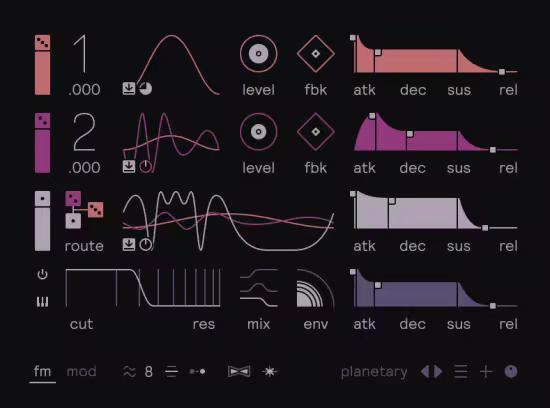Image resolution: width=550 pixels, height=408 pixels.
Task: Click the operator 1 level knob
Action: [x=259, y=54]
